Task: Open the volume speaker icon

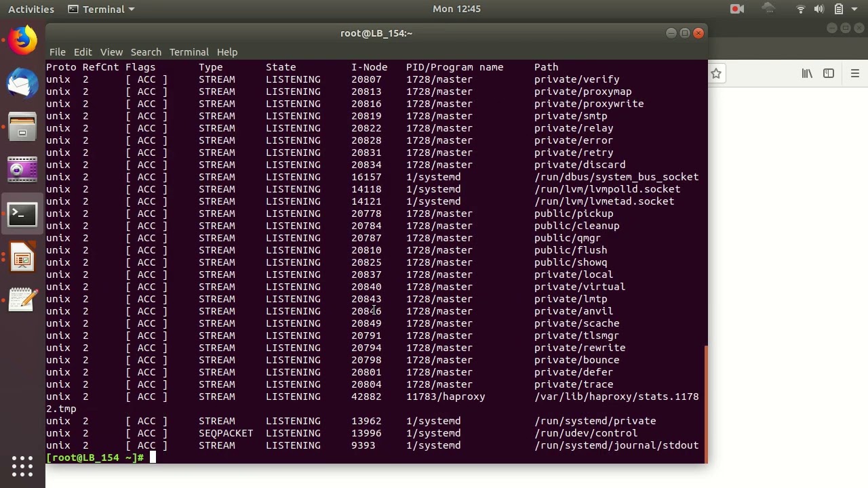Action: click(x=819, y=9)
